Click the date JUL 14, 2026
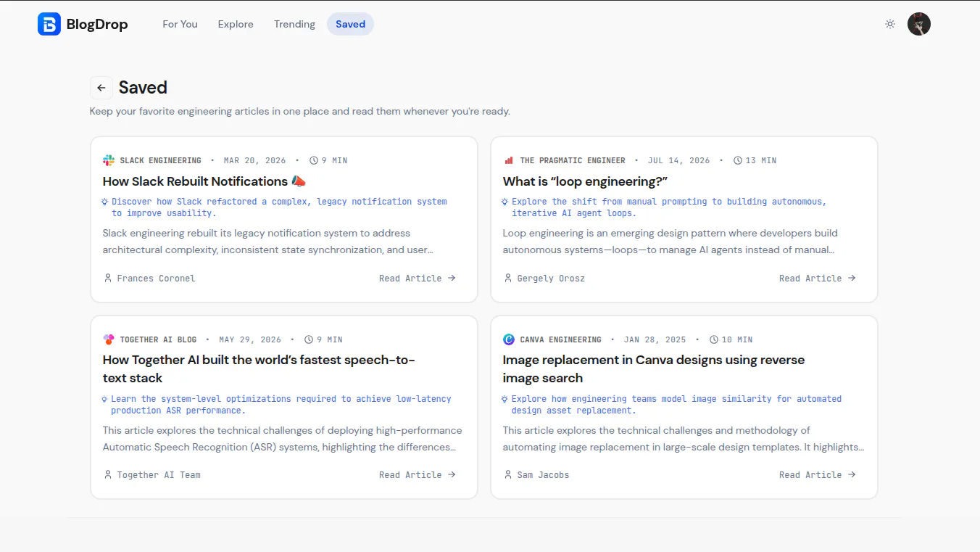The image size is (980, 552). [679, 160]
